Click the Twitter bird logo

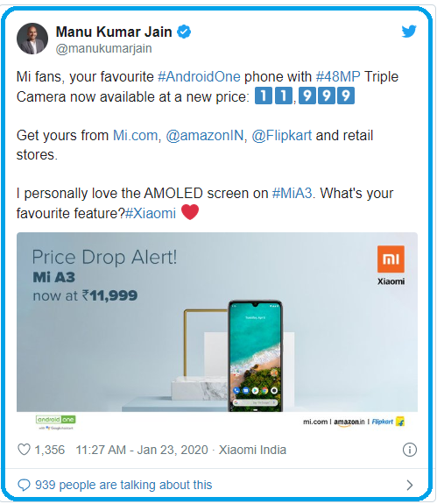click(x=409, y=32)
